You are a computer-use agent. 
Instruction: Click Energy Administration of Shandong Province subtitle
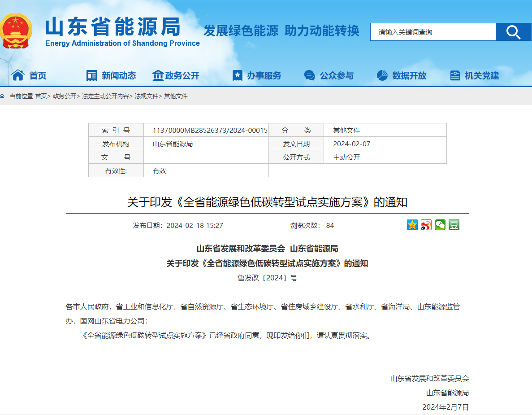point(122,44)
